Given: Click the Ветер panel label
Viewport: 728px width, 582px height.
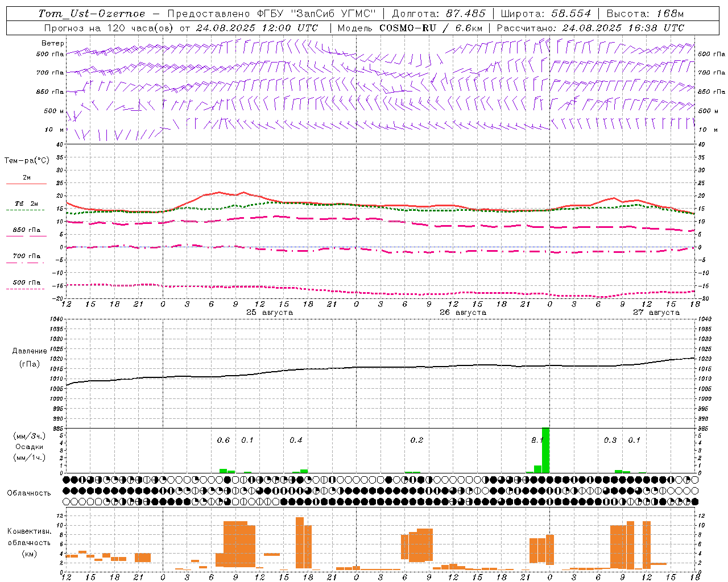Looking at the screenshot, I should pos(53,43).
